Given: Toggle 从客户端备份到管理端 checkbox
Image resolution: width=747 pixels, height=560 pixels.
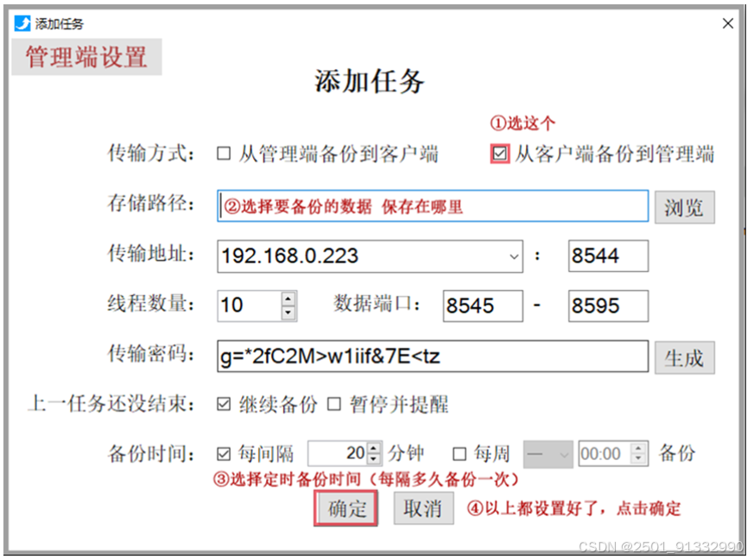Looking at the screenshot, I should pos(500,154).
